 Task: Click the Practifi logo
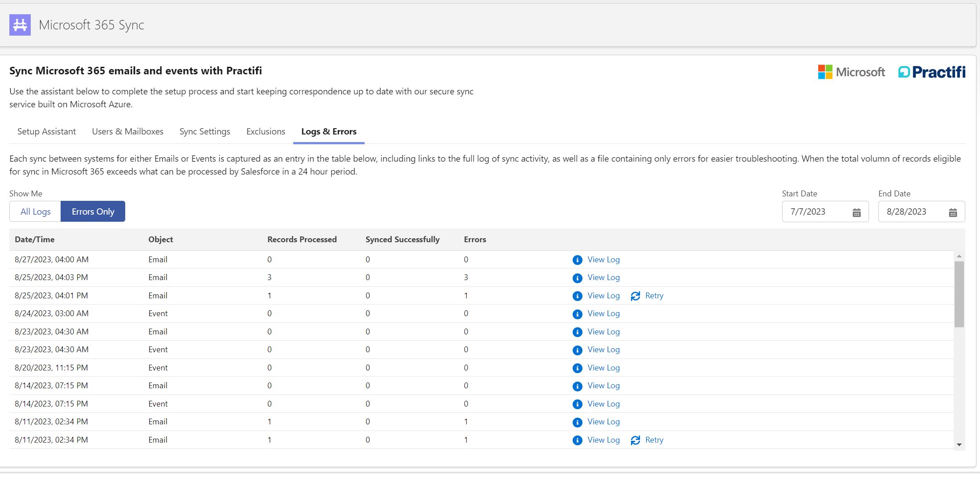point(931,72)
